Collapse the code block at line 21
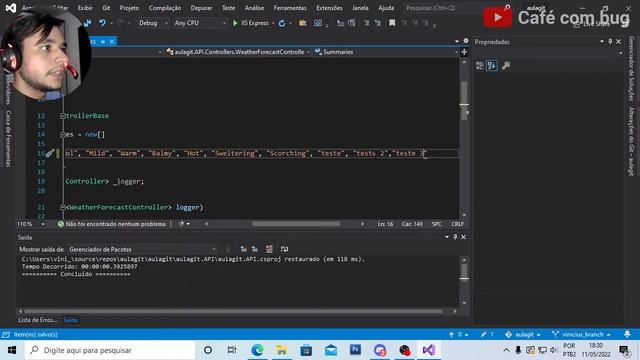 62,207
